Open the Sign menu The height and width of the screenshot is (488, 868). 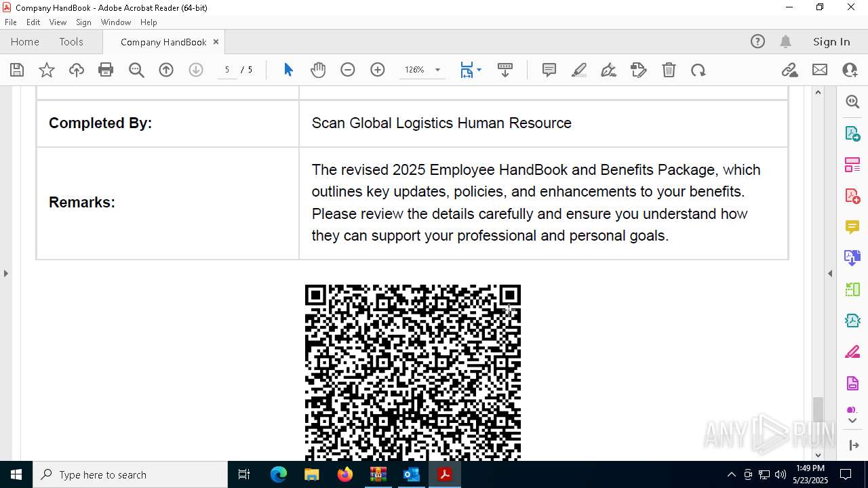pos(83,22)
